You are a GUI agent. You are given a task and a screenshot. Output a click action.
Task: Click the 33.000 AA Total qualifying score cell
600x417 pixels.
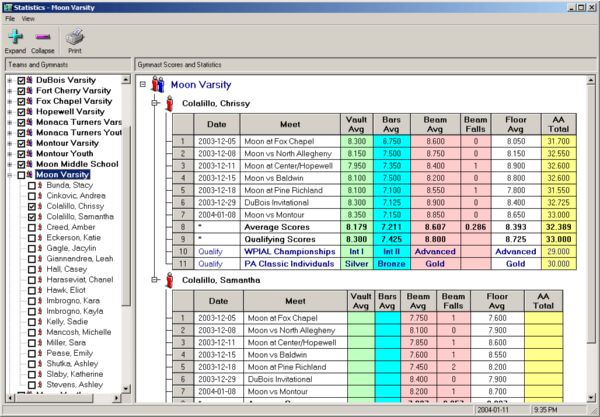[x=559, y=239]
